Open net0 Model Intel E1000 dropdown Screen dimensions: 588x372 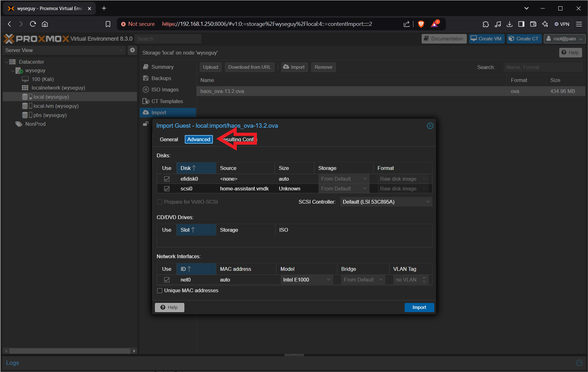point(306,280)
